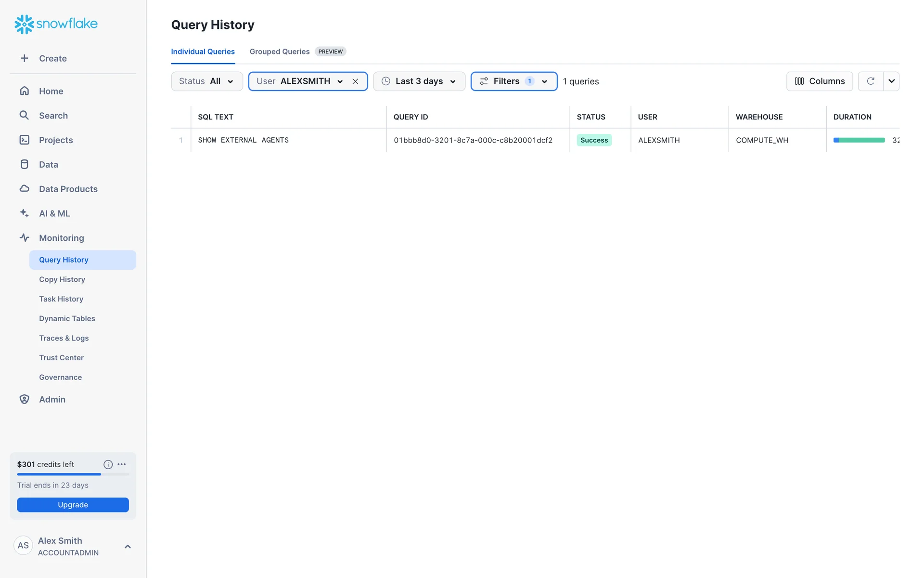
Task: Click the refresh query list icon
Action: click(x=870, y=81)
